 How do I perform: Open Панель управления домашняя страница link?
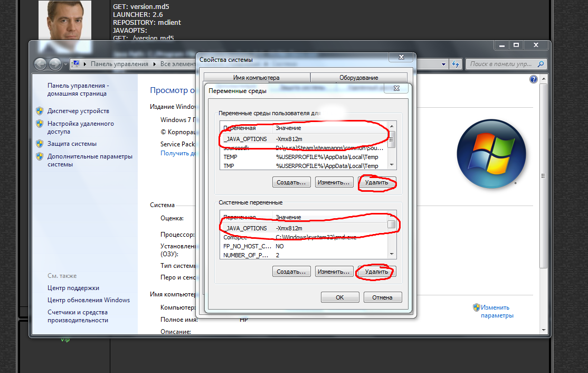click(78, 90)
